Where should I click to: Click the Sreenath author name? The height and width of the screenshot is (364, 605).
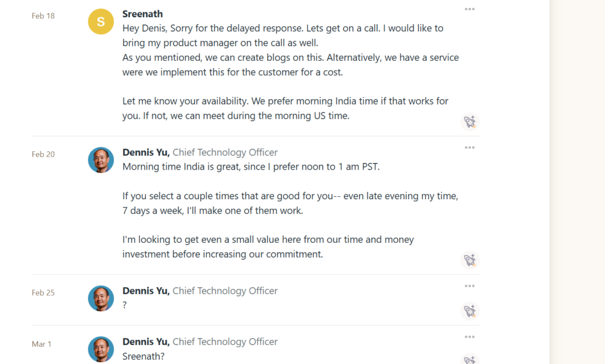(142, 14)
